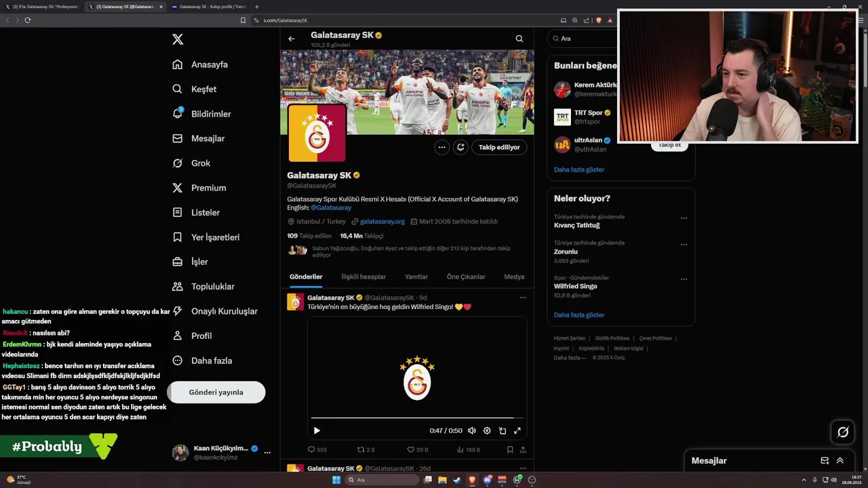Click search icon in profile header
Image resolution: width=868 pixels, height=488 pixels.
[x=519, y=39]
